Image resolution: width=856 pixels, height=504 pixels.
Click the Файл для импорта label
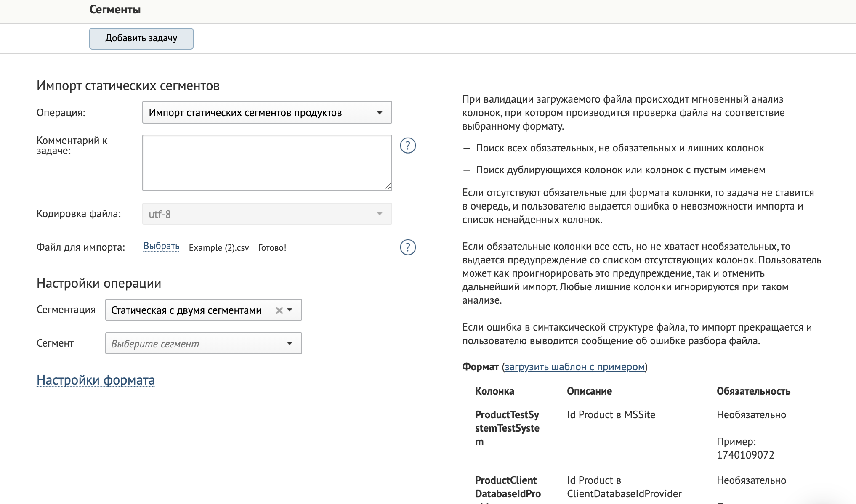[x=81, y=247]
